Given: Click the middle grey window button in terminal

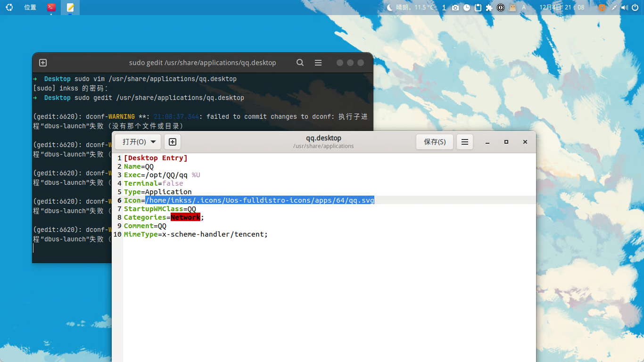Looking at the screenshot, I should 350,63.
